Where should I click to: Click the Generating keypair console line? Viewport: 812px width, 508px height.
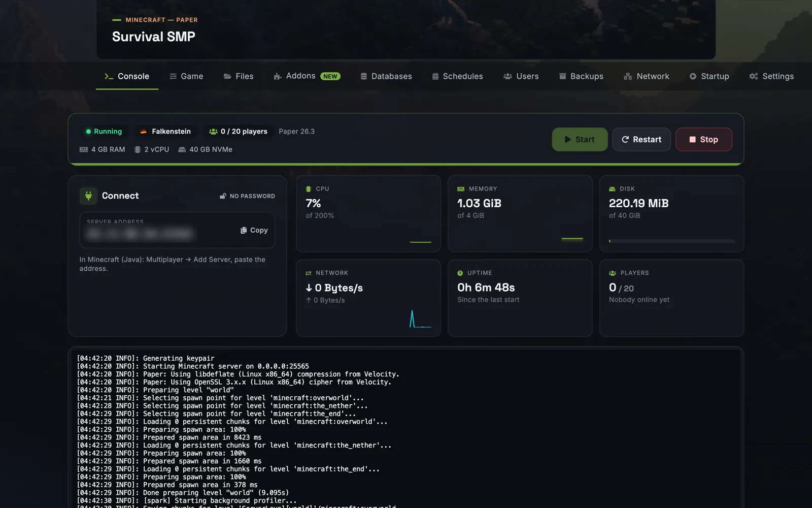click(146, 358)
